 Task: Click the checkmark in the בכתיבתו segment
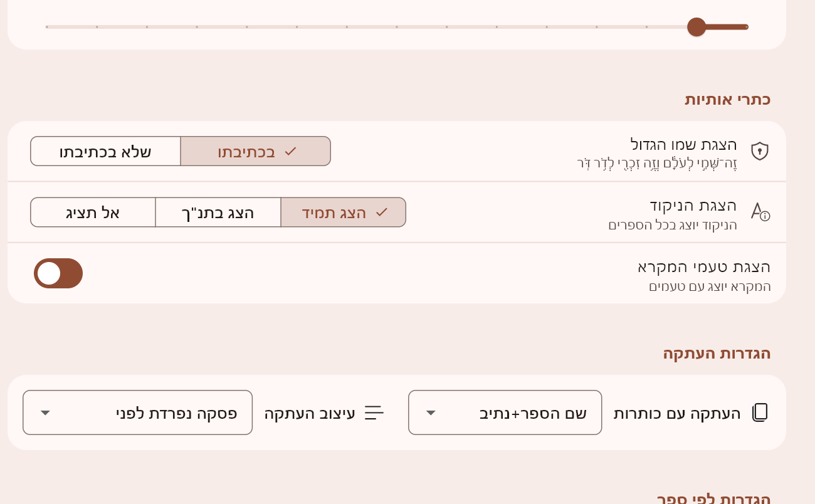[x=290, y=151]
